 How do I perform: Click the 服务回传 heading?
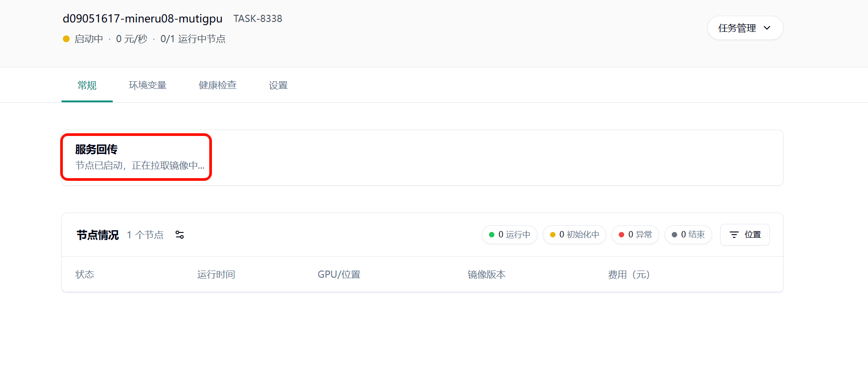pyautogui.click(x=96, y=149)
